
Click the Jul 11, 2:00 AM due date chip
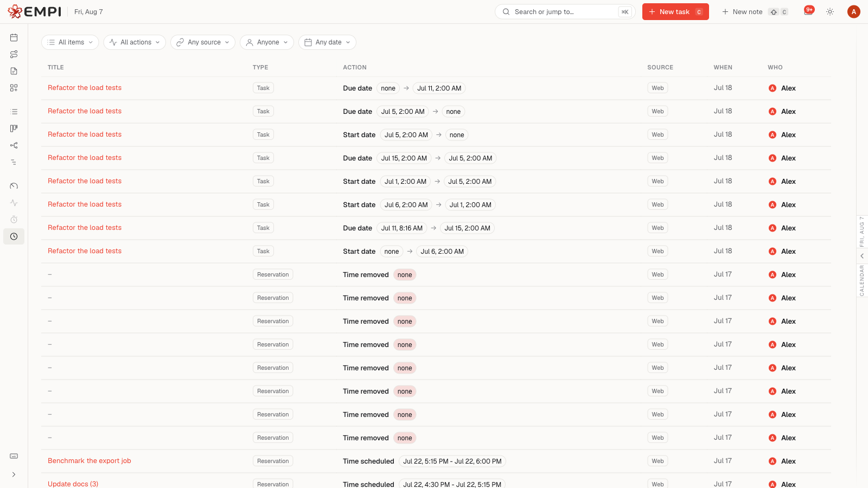point(439,88)
